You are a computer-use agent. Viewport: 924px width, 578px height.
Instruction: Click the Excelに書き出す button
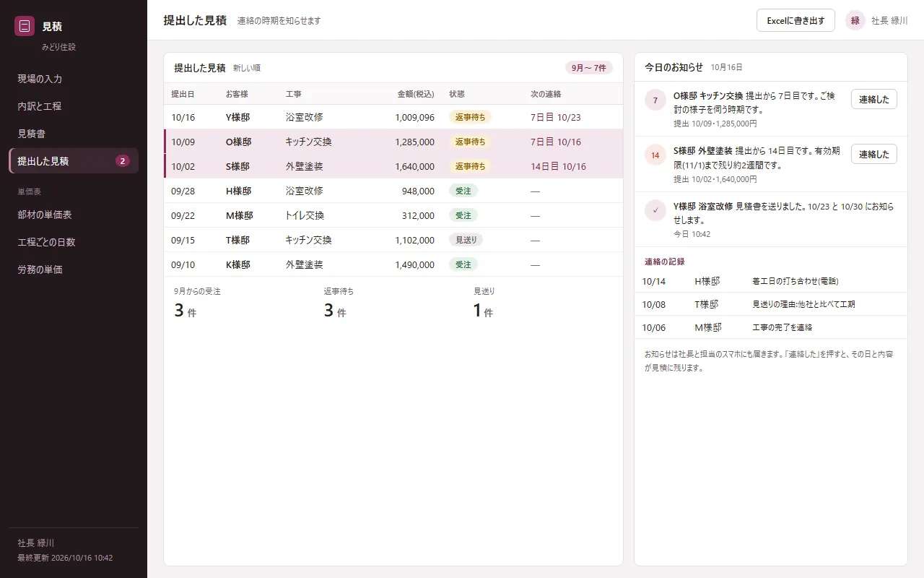click(x=796, y=20)
